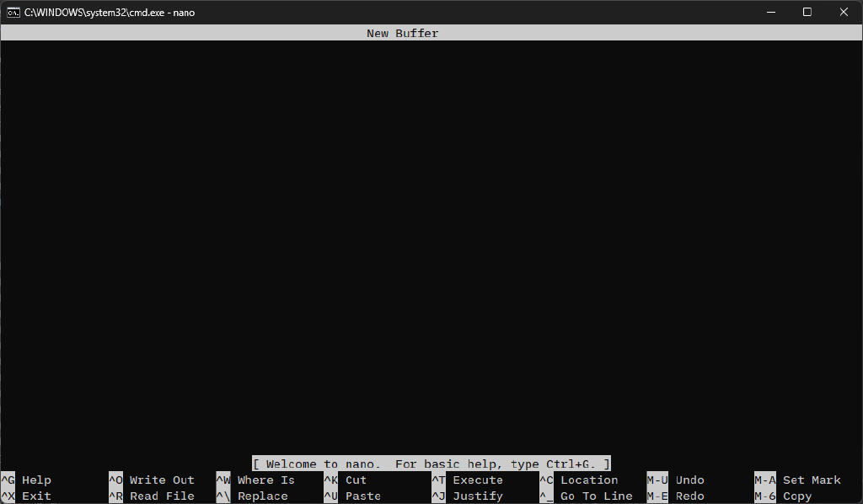The height and width of the screenshot is (504, 863).
Task: Select the ^T Execute shortcut
Action: (467, 480)
